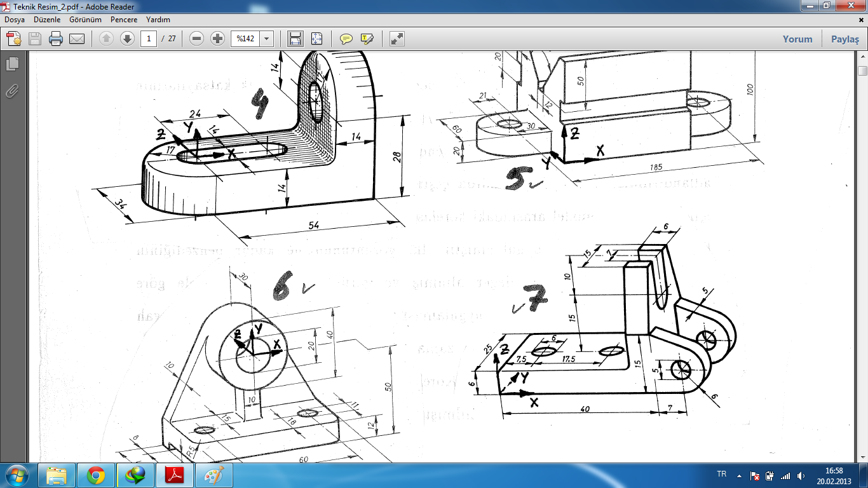Screen dimensions: 868x488
Task: Open the Yorum comment pane
Action: click(797, 39)
